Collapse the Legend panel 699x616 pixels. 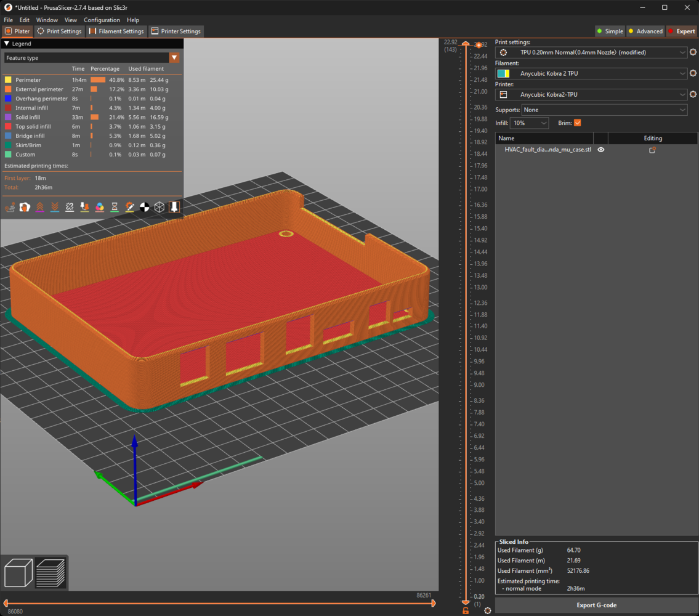pos(7,44)
